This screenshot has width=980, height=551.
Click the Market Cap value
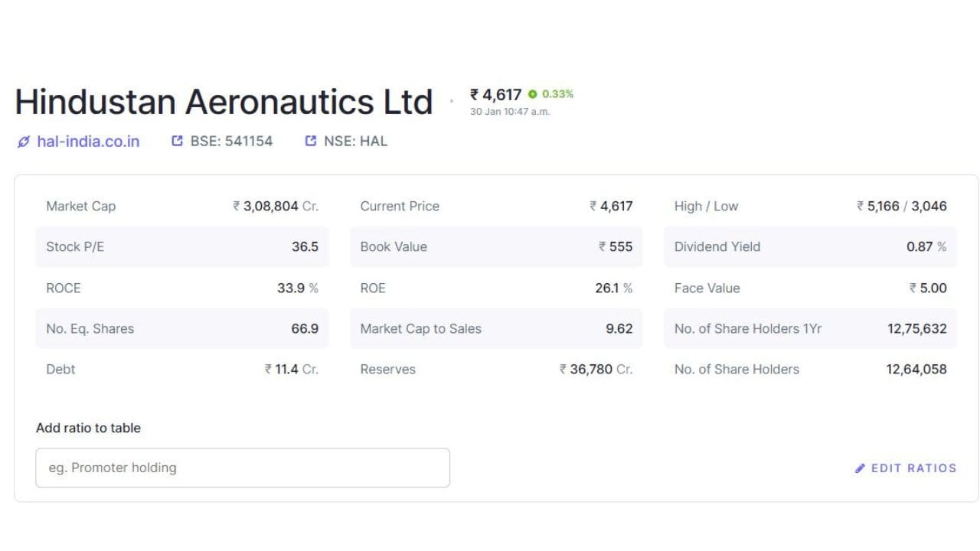point(276,206)
